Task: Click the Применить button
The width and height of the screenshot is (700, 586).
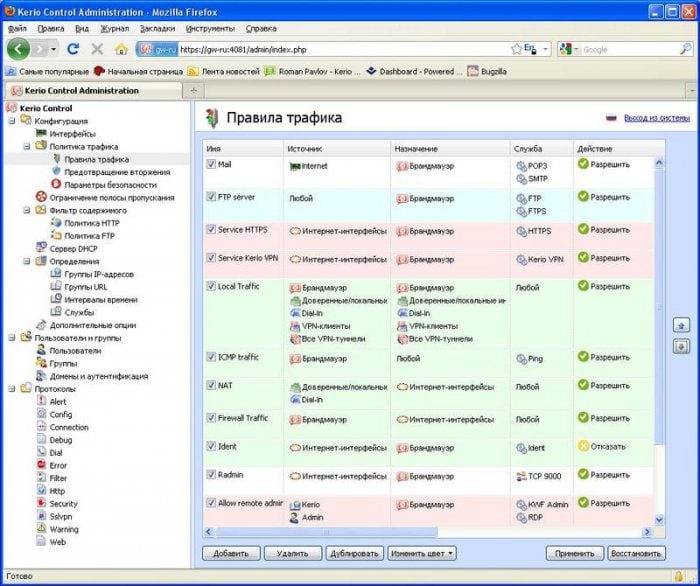Action: 575,553
